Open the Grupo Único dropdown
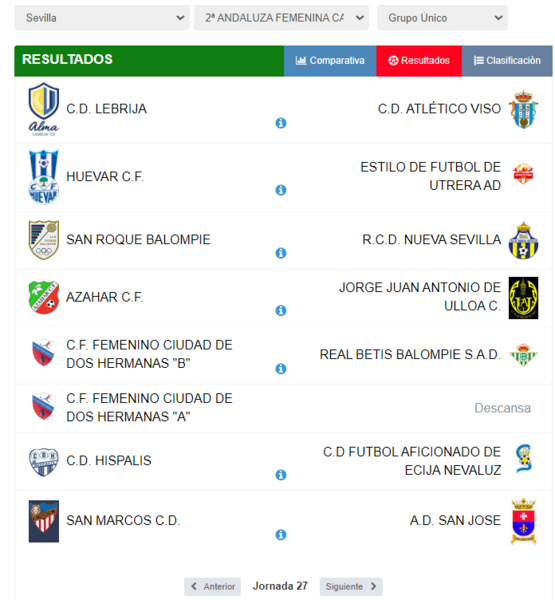This screenshot has width=555, height=600. coord(442,18)
